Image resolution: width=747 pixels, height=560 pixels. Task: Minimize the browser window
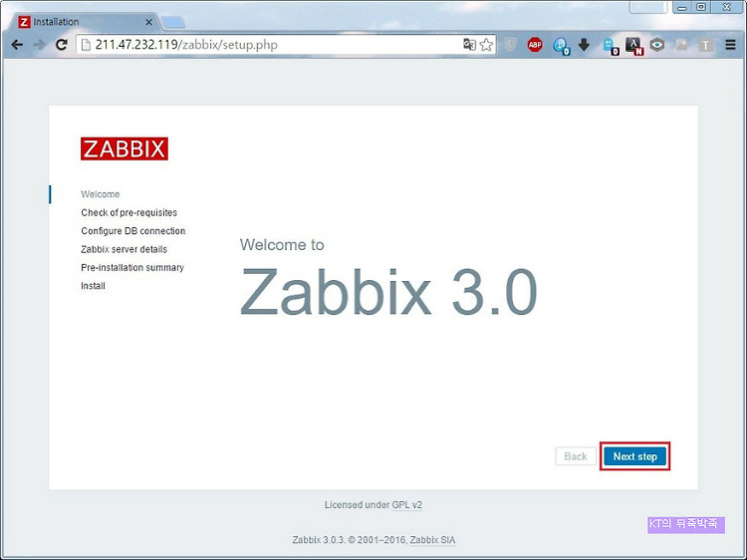point(682,7)
